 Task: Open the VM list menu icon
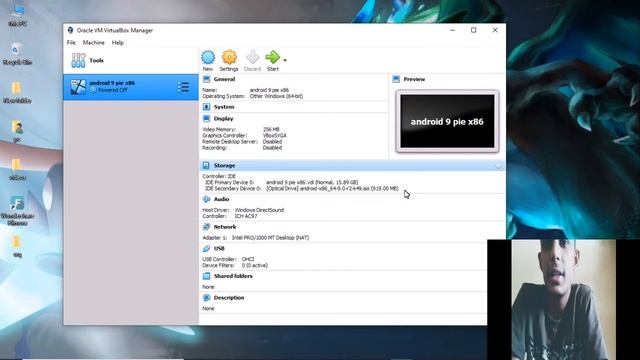click(183, 87)
